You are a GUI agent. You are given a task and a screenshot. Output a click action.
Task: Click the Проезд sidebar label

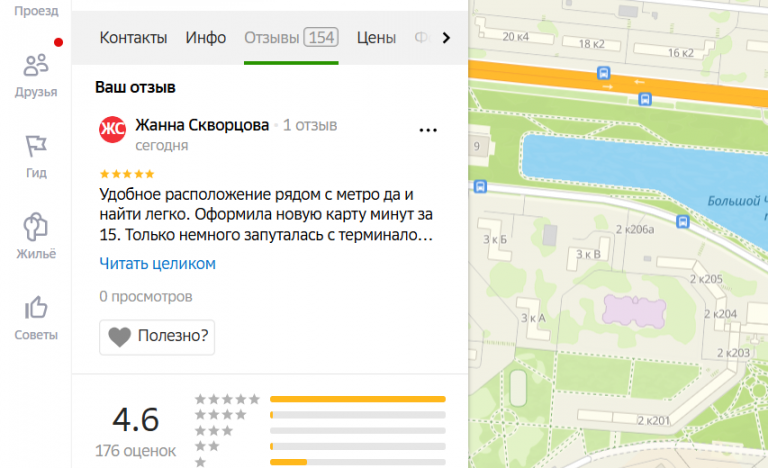[x=36, y=10]
